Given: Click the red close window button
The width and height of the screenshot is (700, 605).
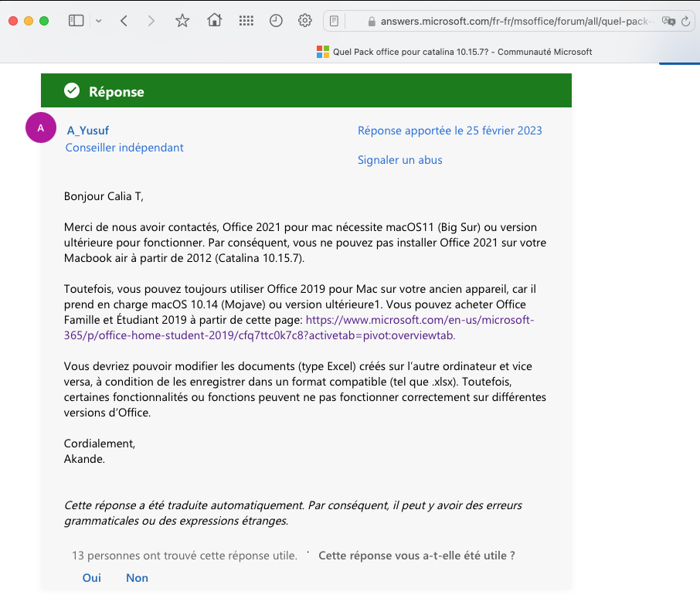Looking at the screenshot, I should click(13, 21).
